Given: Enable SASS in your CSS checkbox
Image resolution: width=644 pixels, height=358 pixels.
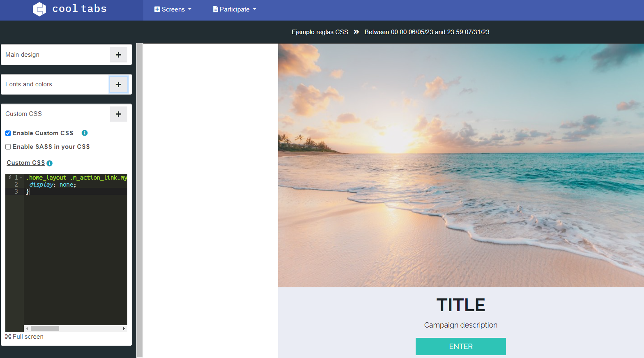Looking at the screenshot, I should (8, 147).
